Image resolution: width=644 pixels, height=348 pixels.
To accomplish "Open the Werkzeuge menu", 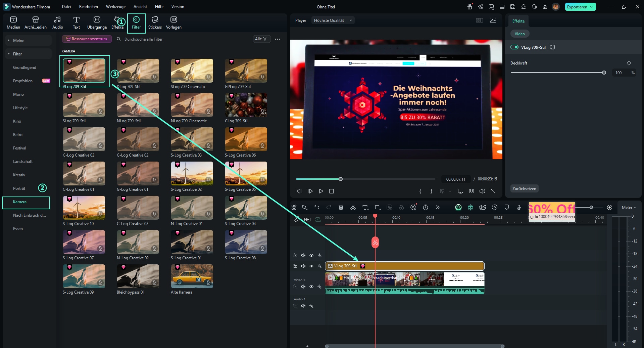I will 116,7.
